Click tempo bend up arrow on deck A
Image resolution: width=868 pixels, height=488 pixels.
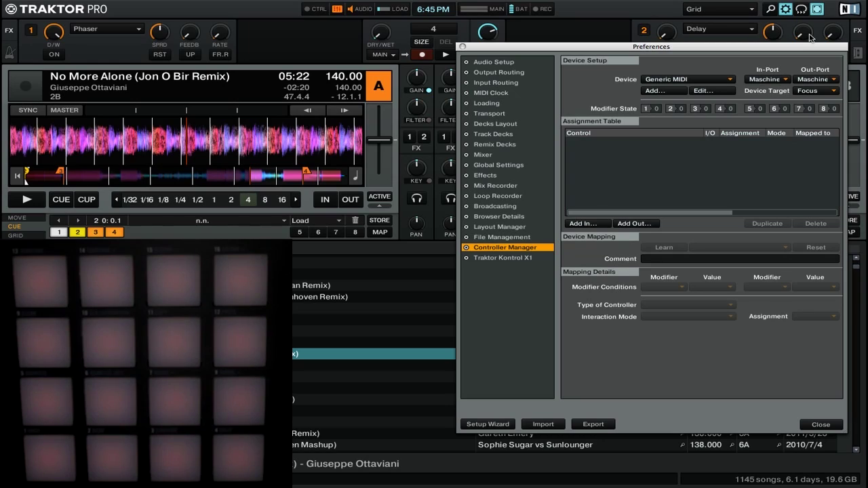pos(344,110)
